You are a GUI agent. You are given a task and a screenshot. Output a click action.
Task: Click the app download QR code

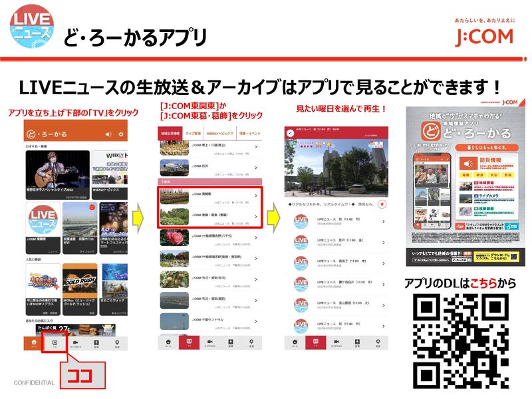[460, 340]
